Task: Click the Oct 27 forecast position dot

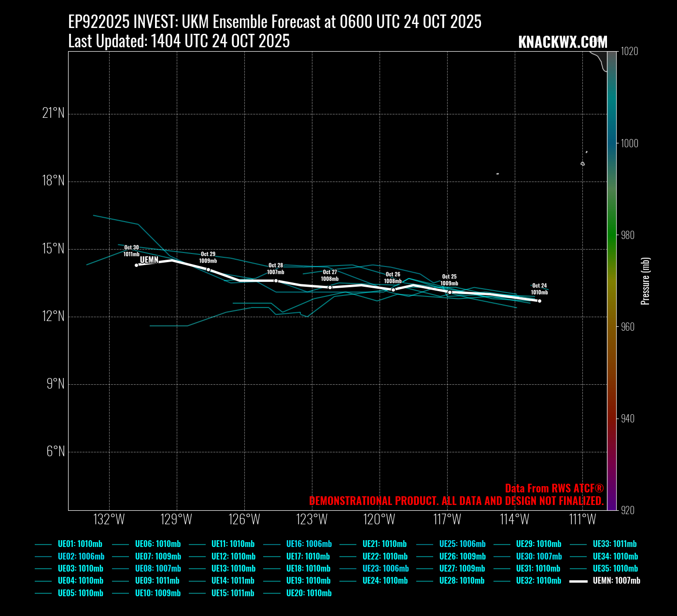Action: [330, 287]
